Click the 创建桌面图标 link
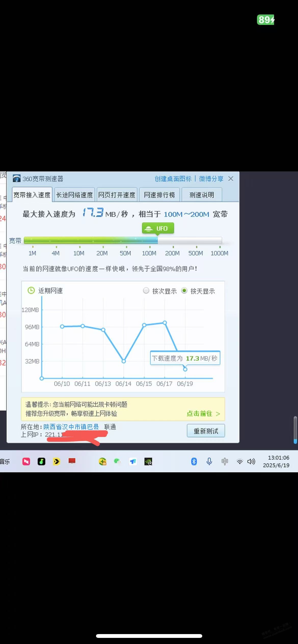Screen dimensions: 298x644 coord(173,179)
